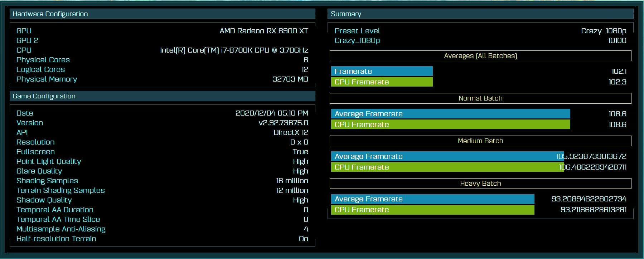Click the Resolution value 0 x 0

click(x=299, y=142)
